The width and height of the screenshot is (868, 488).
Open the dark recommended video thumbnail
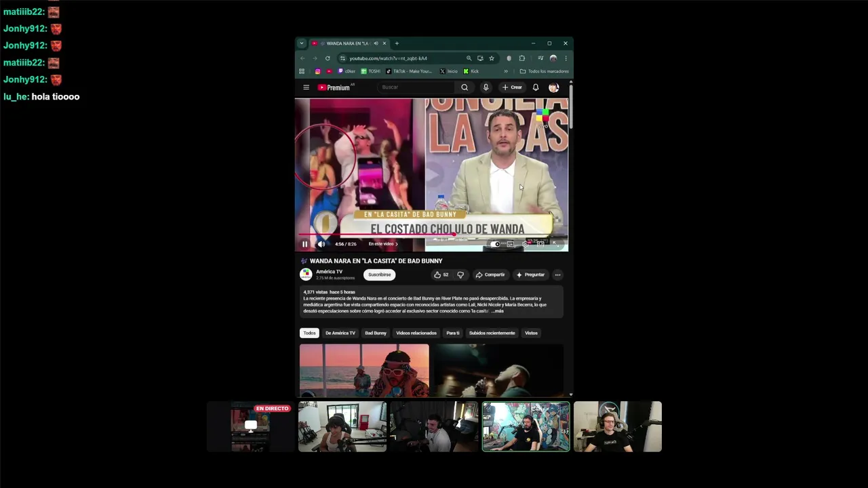499,370
